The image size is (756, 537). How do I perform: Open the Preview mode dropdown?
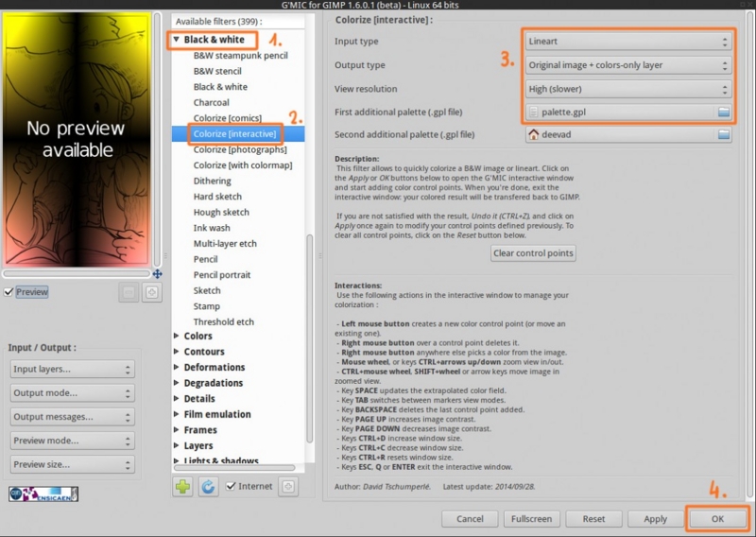(73, 441)
